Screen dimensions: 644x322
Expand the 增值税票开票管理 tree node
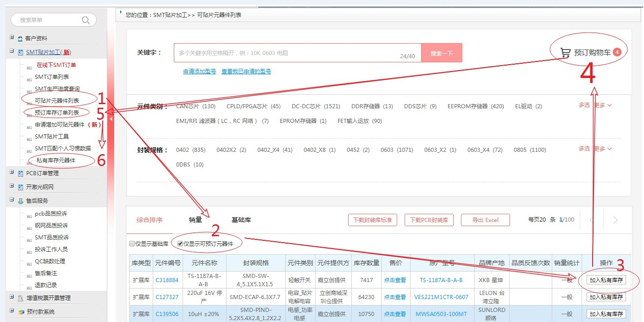(x=12, y=297)
